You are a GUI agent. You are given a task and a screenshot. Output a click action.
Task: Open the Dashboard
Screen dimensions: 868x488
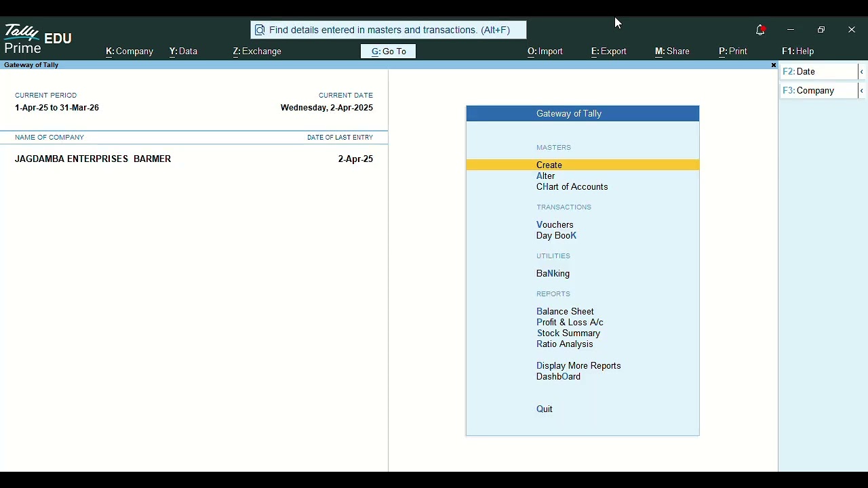point(559,377)
